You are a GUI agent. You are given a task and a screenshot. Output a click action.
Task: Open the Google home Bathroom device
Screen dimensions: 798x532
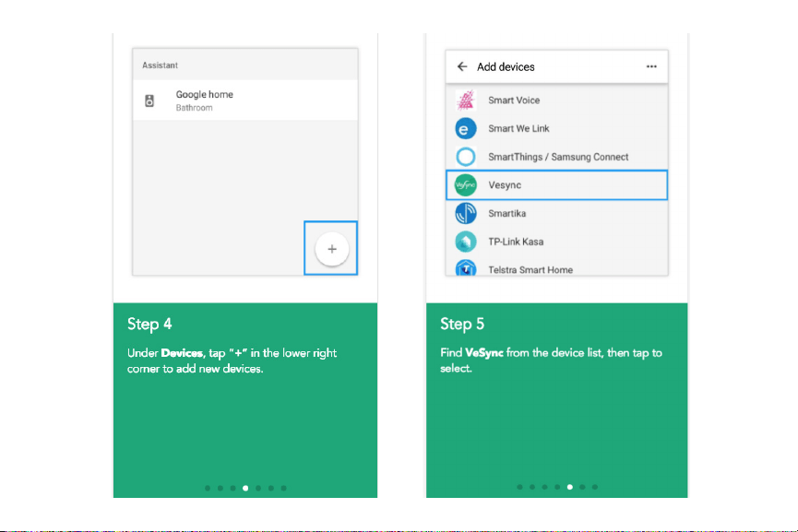[245, 100]
